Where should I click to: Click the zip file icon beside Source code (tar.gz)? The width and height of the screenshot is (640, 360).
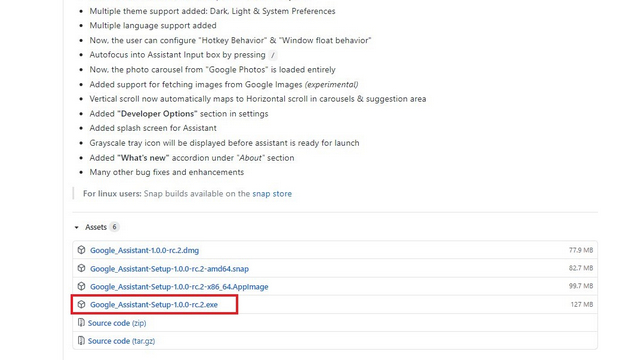(x=81, y=340)
